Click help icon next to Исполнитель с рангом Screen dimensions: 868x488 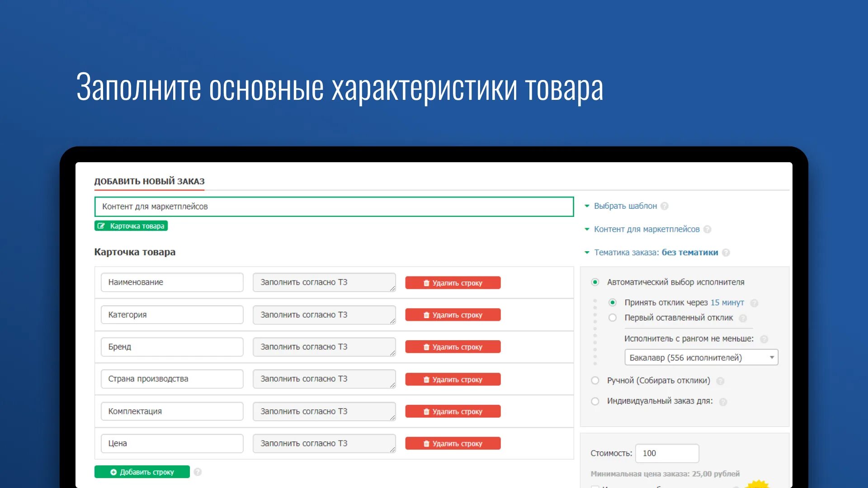pos(764,339)
